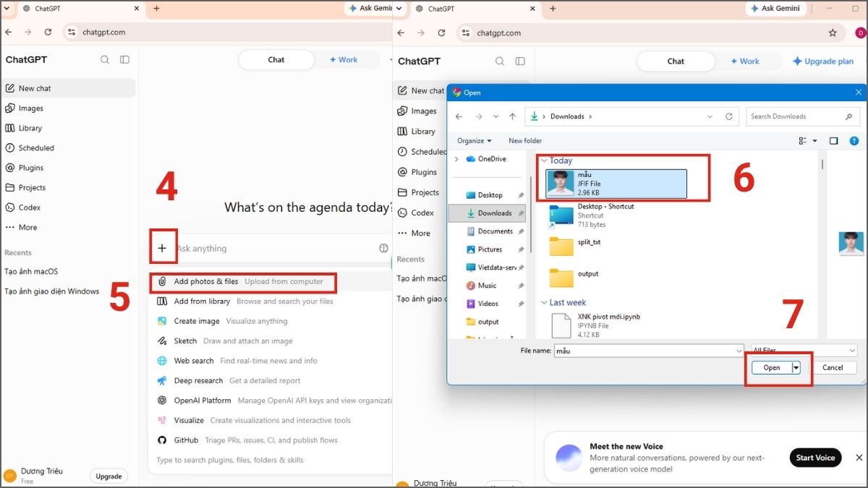Viewport: 868px width, 488px height.
Task: Open the Tạo ảnh giao diện Windows chat
Action: (52, 291)
